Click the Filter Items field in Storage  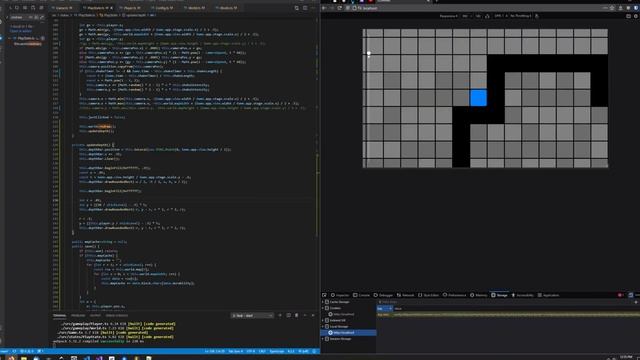pos(504,302)
